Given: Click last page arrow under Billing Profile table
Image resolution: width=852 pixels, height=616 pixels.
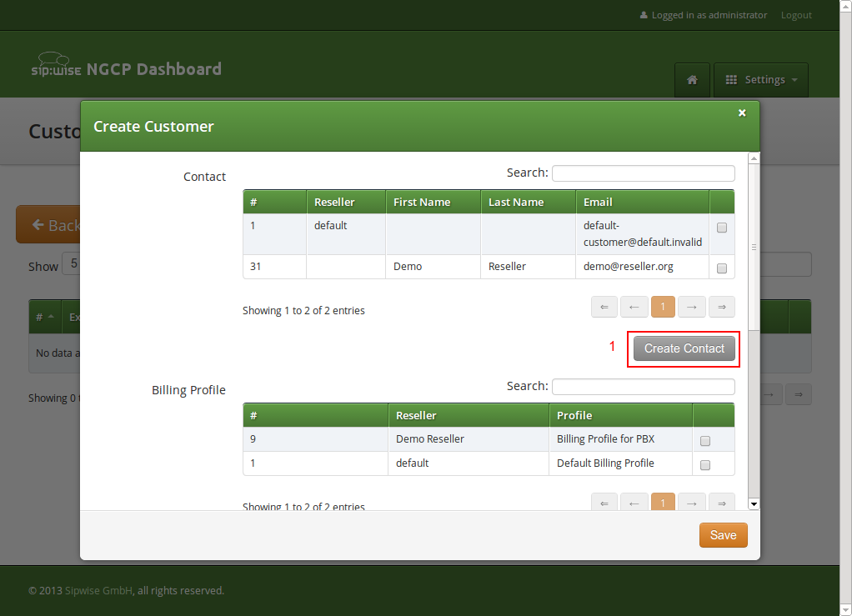Looking at the screenshot, I should point(721,502).
